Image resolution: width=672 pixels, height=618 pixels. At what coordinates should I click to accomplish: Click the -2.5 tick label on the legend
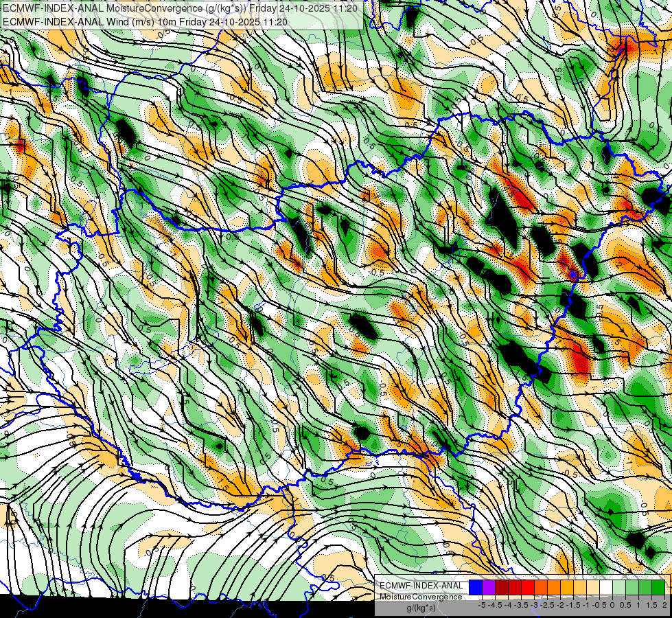point(547,605)
